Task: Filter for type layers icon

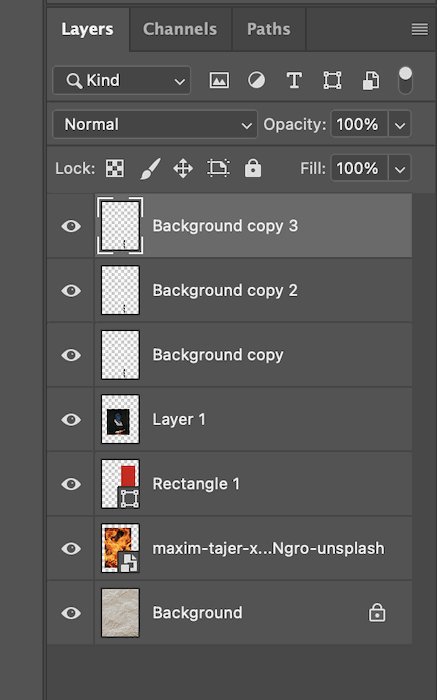Action: pos(294,81)
